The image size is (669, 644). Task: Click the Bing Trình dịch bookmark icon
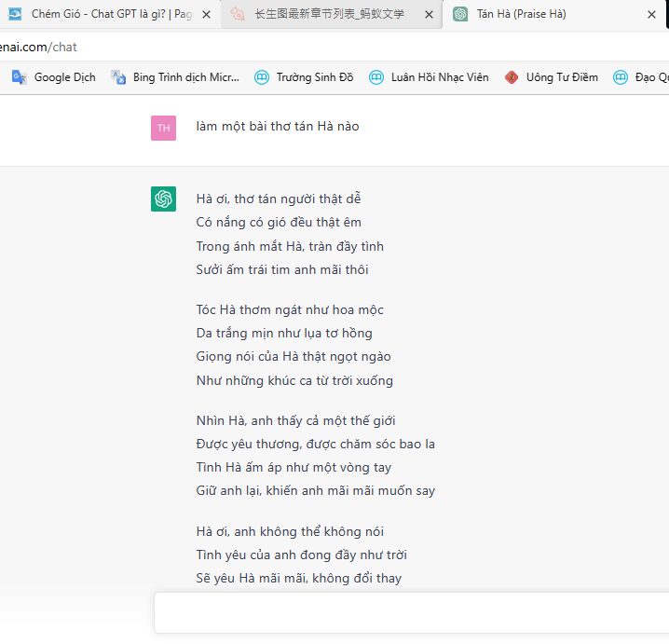tap(118, 77)
